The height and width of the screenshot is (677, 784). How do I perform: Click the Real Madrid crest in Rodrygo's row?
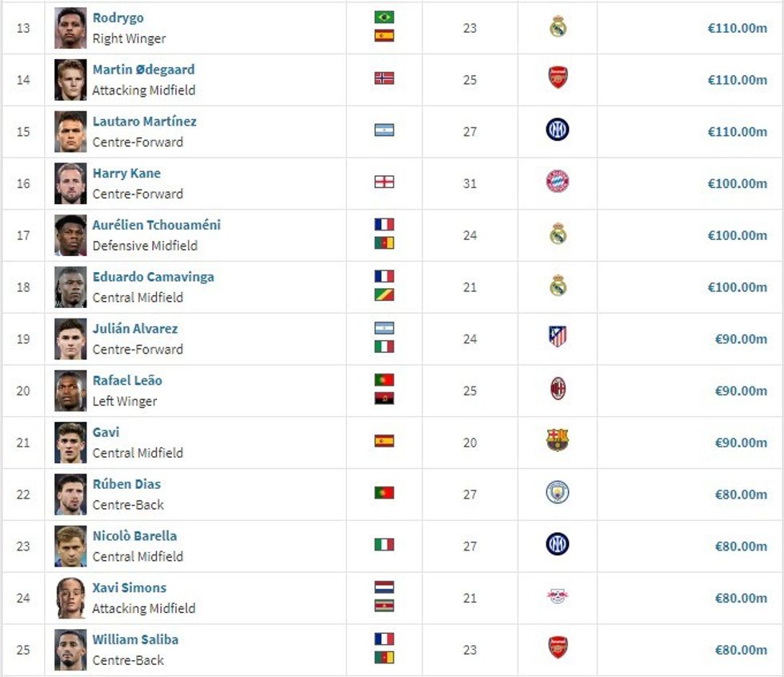[x=558, y=28]
